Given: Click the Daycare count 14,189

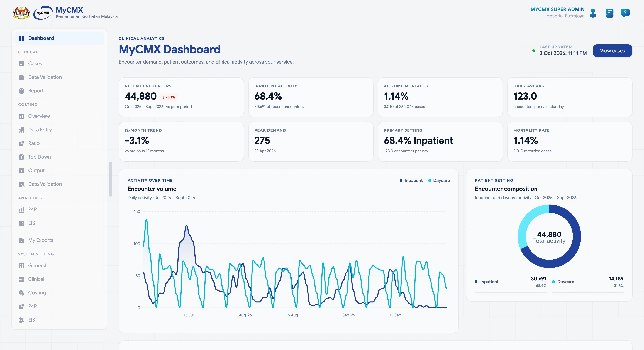Looking at the screenshot, I should coord(616,279).
